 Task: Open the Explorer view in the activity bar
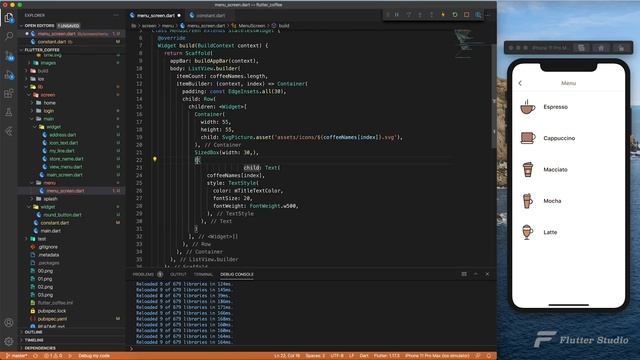click(9, 18)
